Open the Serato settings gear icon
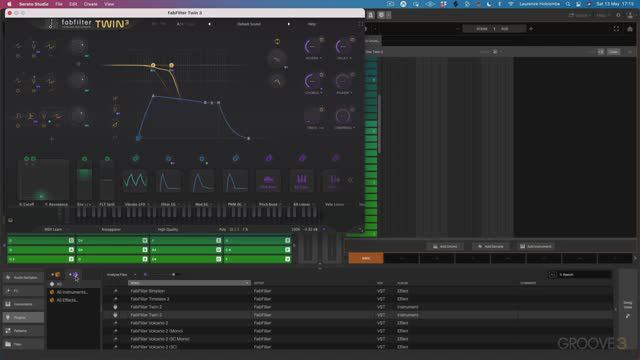 point(618,16)
